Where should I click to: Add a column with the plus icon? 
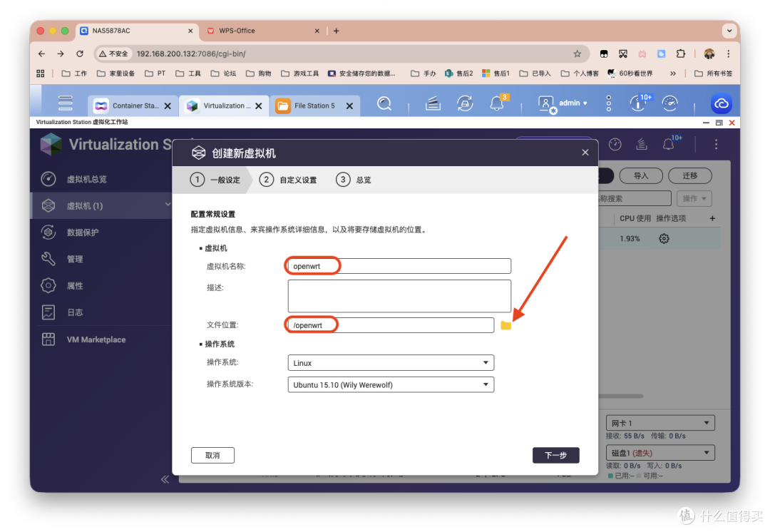coord(712,218)
